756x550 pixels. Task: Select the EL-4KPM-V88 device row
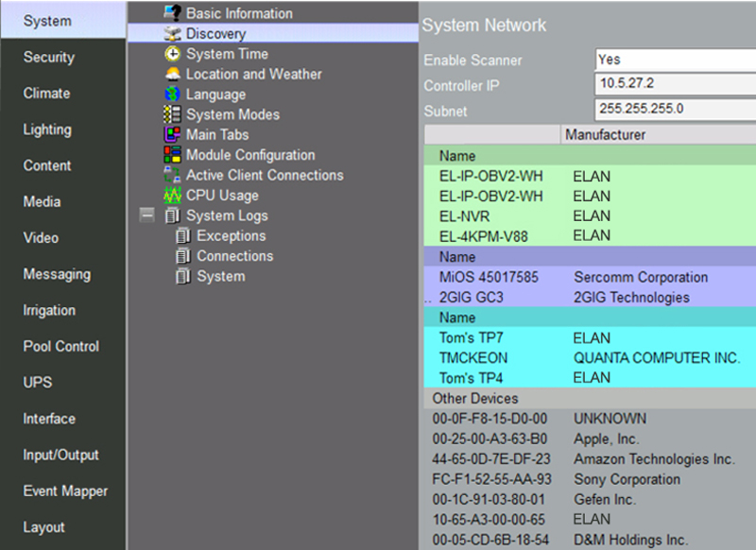pos(590,236)
